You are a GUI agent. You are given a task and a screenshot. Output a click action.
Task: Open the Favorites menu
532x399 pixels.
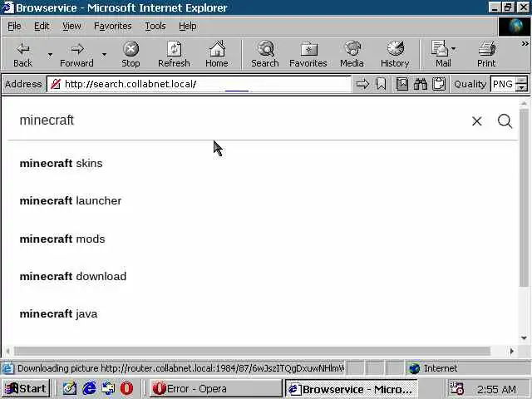point(113,26)
